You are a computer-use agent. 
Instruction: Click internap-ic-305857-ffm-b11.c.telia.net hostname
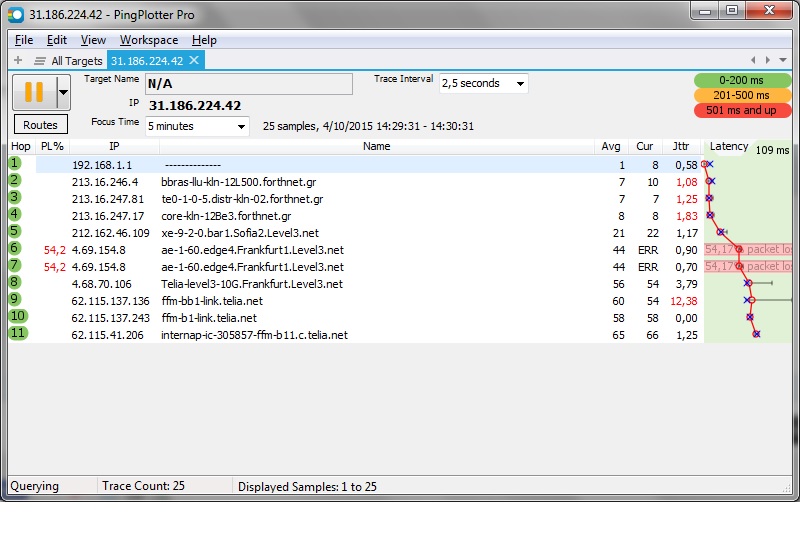254,335
